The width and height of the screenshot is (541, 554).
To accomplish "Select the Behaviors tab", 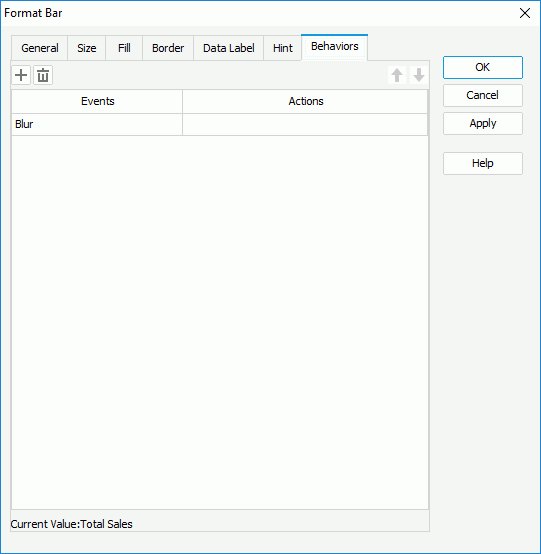I will point(334,47).
